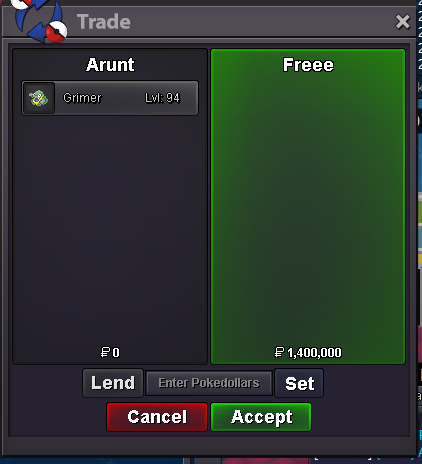Click the empty area of Arunt's offer panel
Viewport: 422px width, 464px height.
[110, 230]
